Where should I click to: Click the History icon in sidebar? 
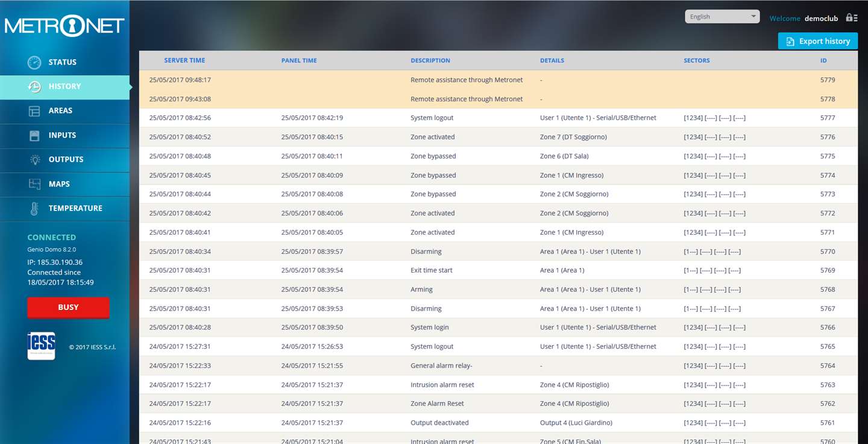click(34, 87)
